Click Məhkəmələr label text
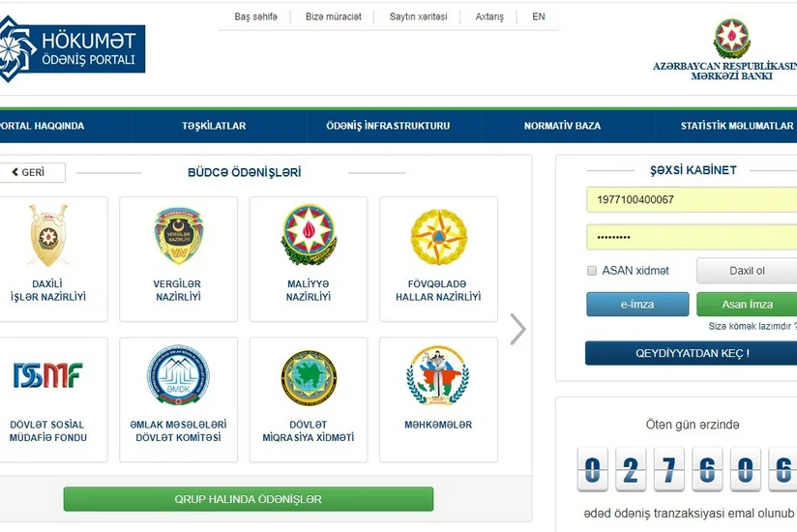The image size is (797, 532). click(438, 425)
